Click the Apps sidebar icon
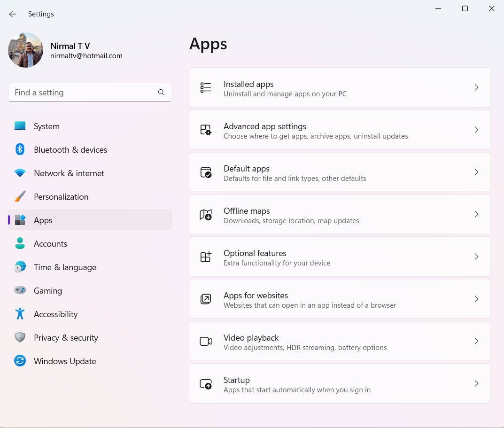The image size is (504, 428). click(x=20, y=220)
